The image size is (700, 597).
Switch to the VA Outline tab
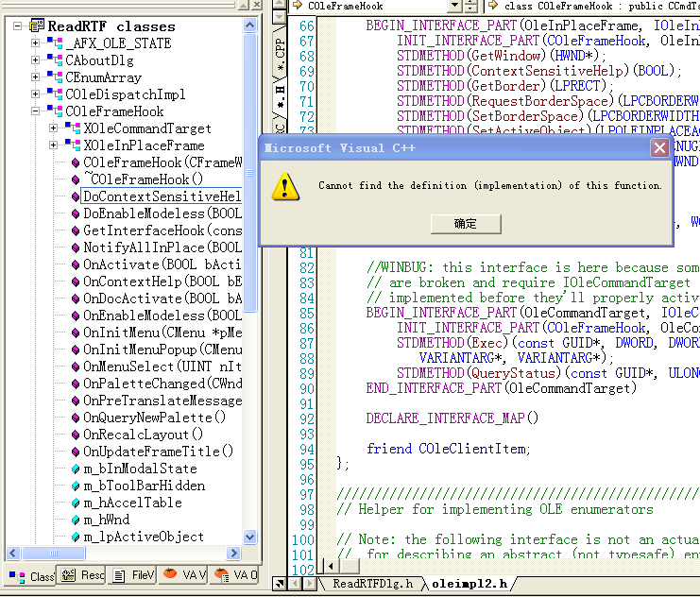tap(235, 575)
